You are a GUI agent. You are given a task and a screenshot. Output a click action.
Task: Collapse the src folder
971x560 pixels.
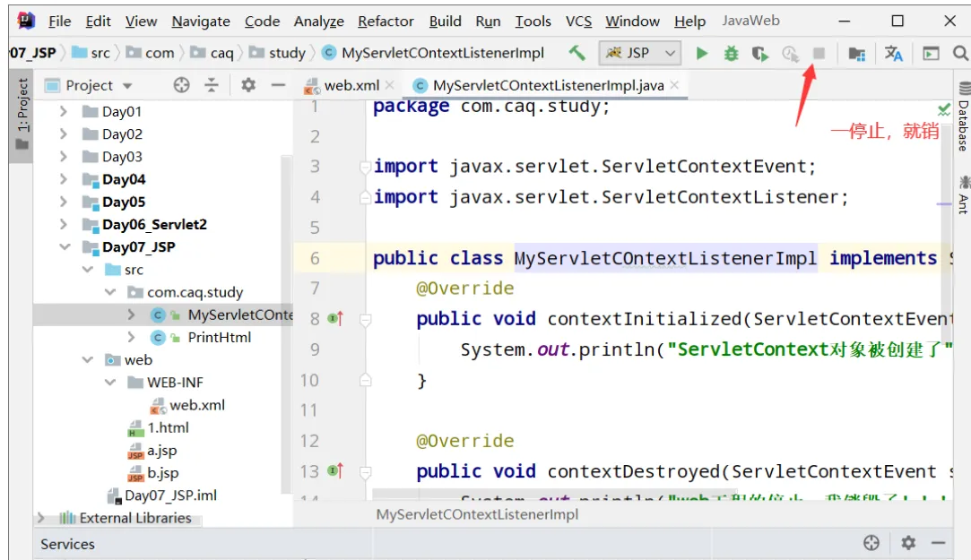click(x=87, y=269)
